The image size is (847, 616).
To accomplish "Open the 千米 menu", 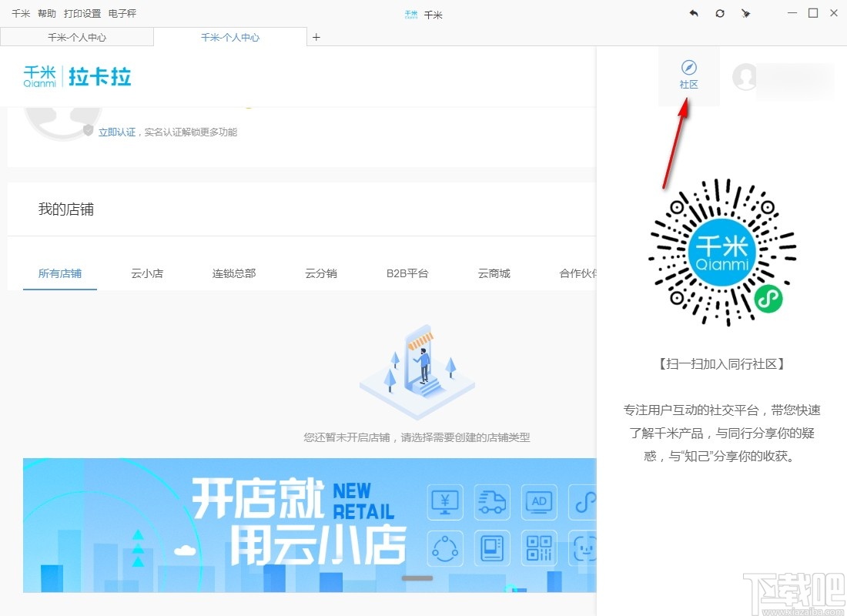I will tap(19, 13).
